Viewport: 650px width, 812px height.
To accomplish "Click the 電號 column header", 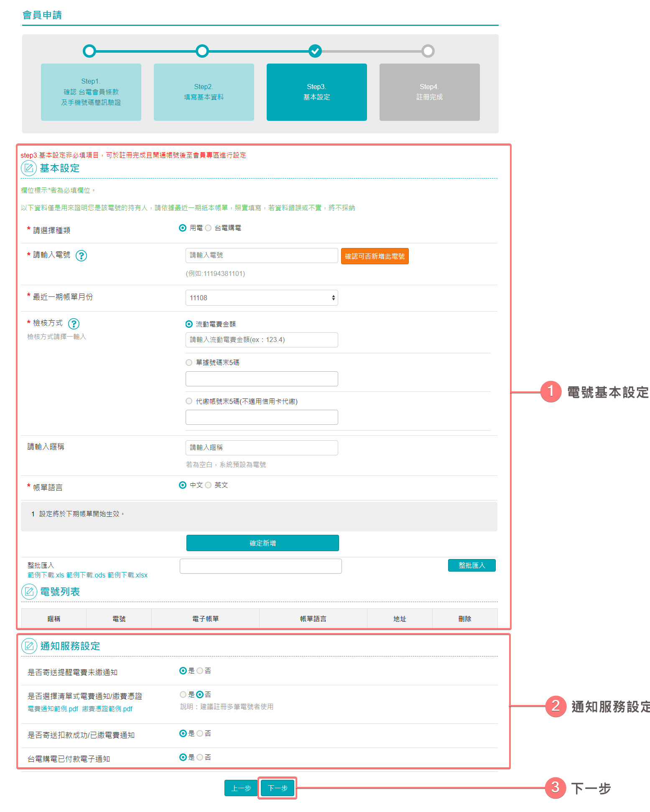I will point(119,619).
